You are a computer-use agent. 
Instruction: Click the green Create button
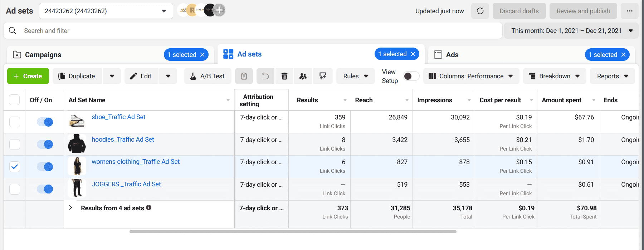pyautogui.click(x=28, y=76)
